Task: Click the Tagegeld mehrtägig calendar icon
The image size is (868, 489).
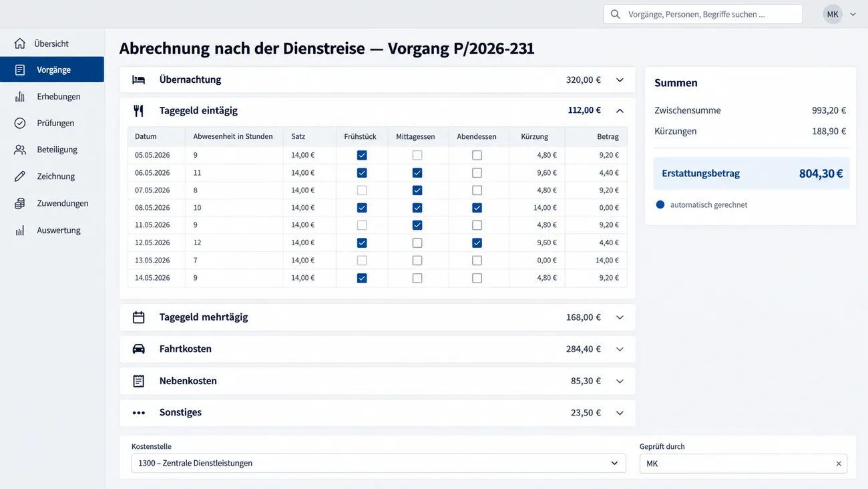Action: pos(138,317)
